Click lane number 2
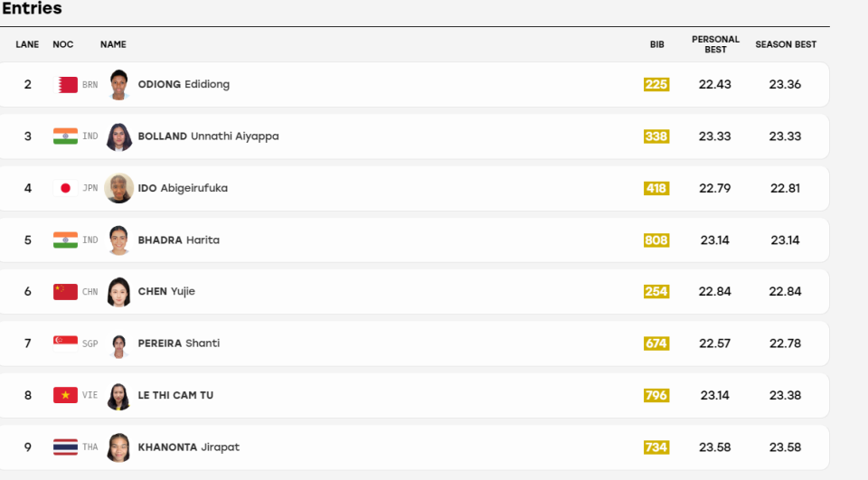This screenshot has width=868, height=480. point(28,84)
